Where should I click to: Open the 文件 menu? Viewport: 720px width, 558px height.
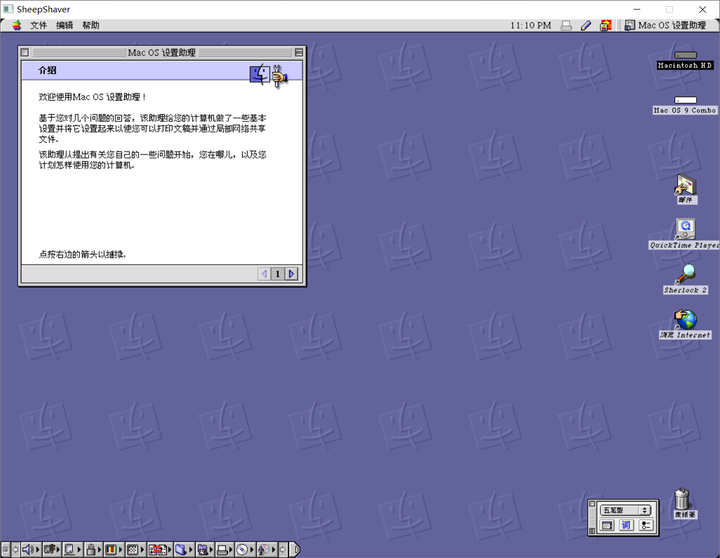pos(39,25)
